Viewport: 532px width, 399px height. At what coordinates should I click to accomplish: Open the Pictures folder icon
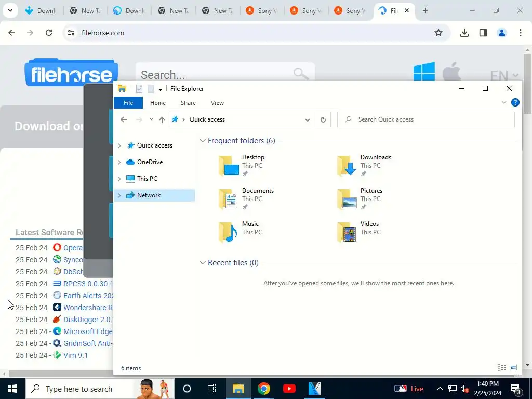(x=347, y=199)
